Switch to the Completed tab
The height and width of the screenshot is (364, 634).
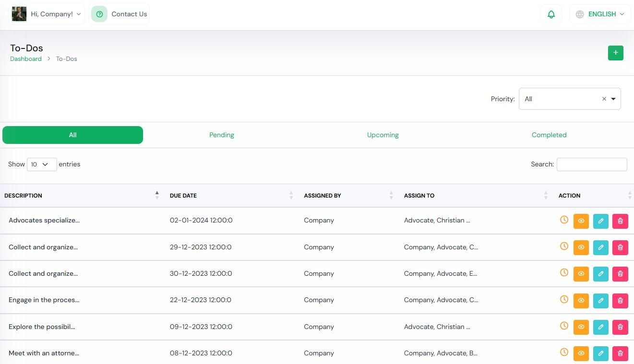[549, 135]
